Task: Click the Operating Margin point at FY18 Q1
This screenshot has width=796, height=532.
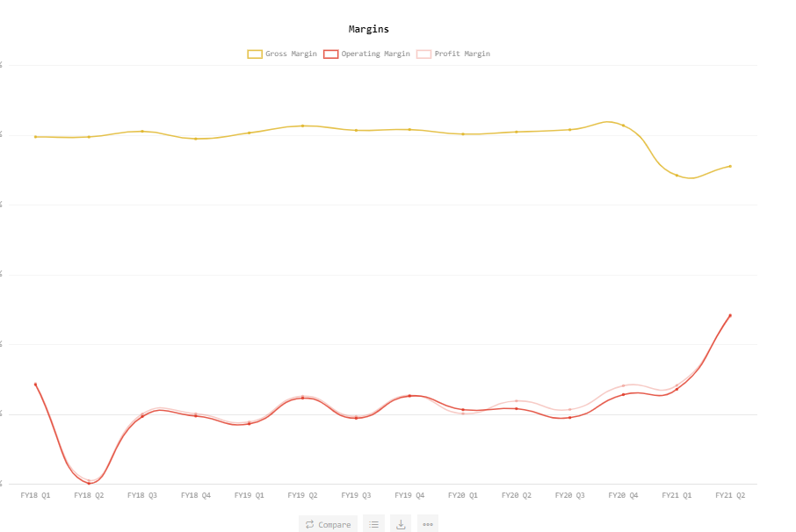Action: pos(35,385)
